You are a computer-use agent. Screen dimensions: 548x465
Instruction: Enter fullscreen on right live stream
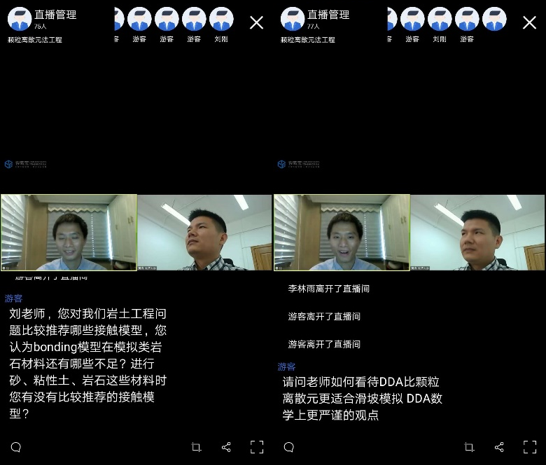tap(530, 447)
